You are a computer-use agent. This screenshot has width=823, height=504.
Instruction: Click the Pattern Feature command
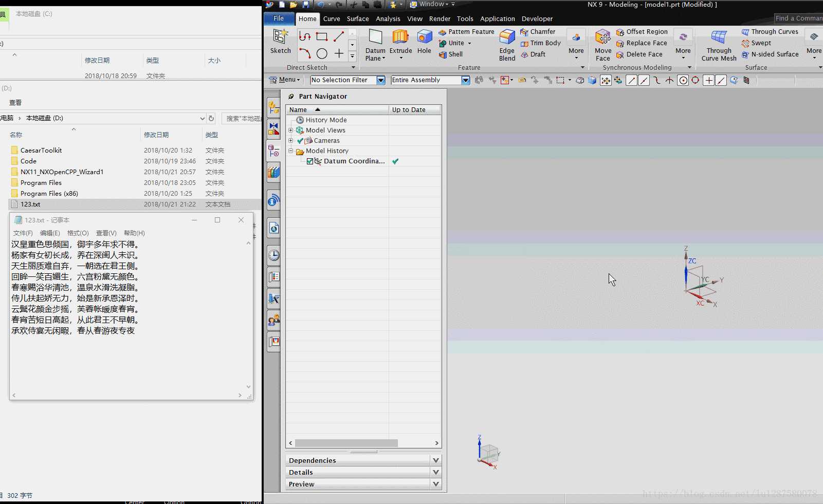(x=466, y=32)
